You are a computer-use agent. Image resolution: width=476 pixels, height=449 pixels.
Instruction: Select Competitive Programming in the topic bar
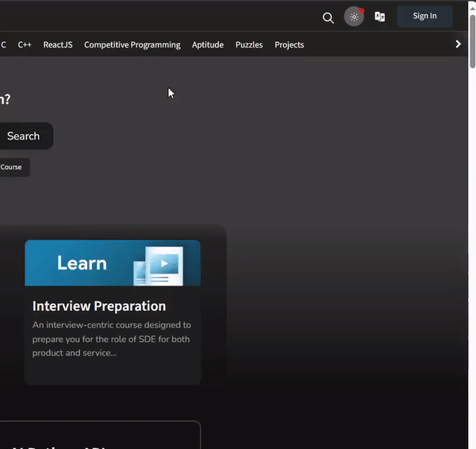(132, 45)
